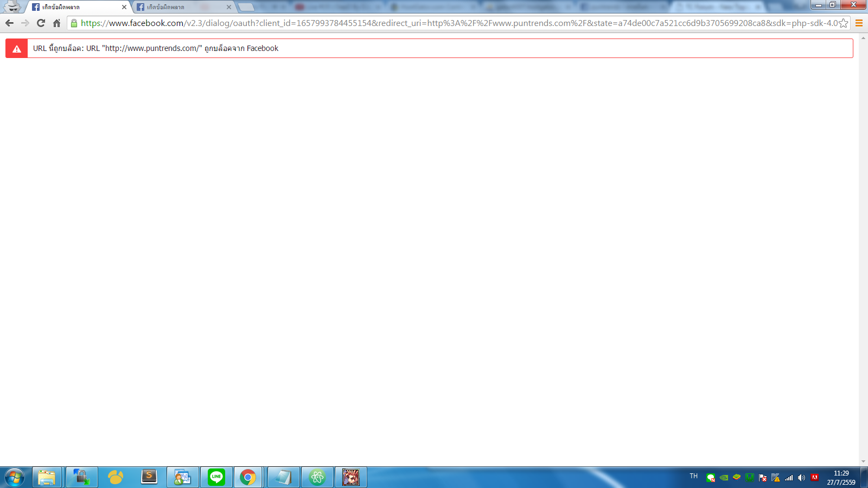Open Action Center flag tray icon
This screenshot has width=868, height=488.
(x=763, y=478)
